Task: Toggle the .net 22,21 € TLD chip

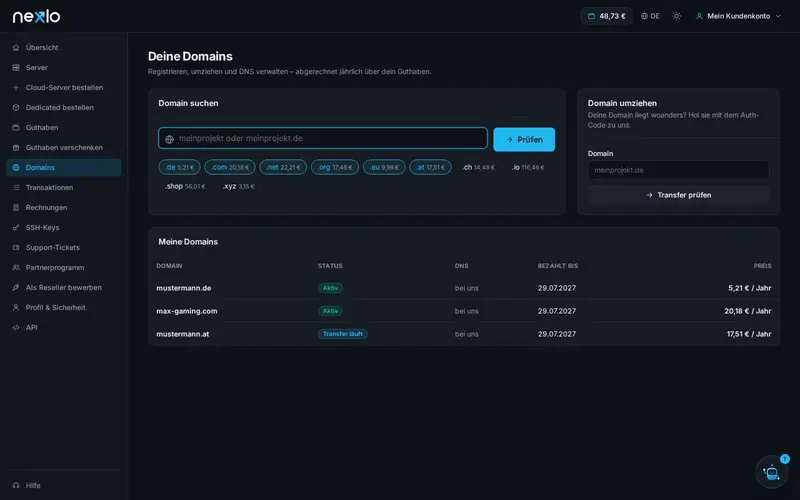Action: [283, 167]
